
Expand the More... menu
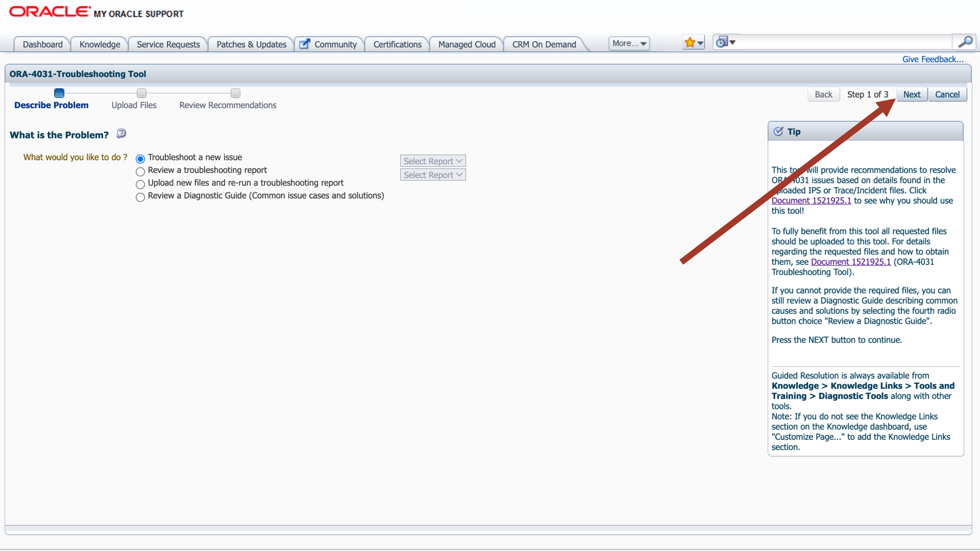point(629,43)
